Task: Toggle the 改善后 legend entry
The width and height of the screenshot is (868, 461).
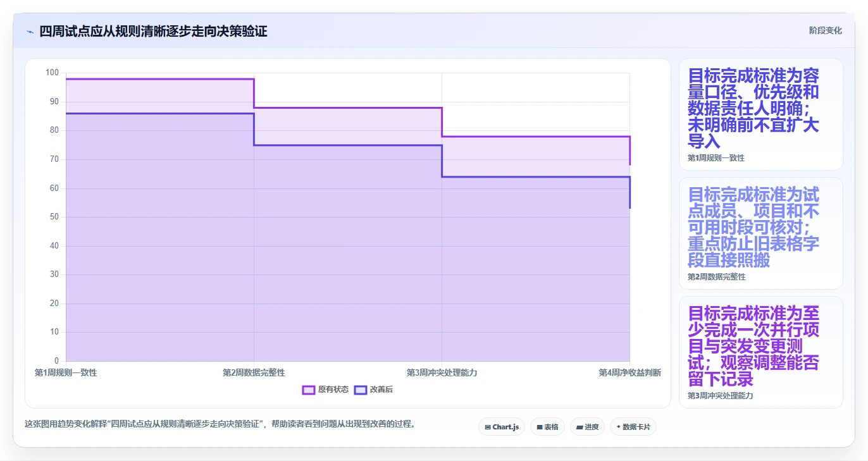Action: coord(373,390)
